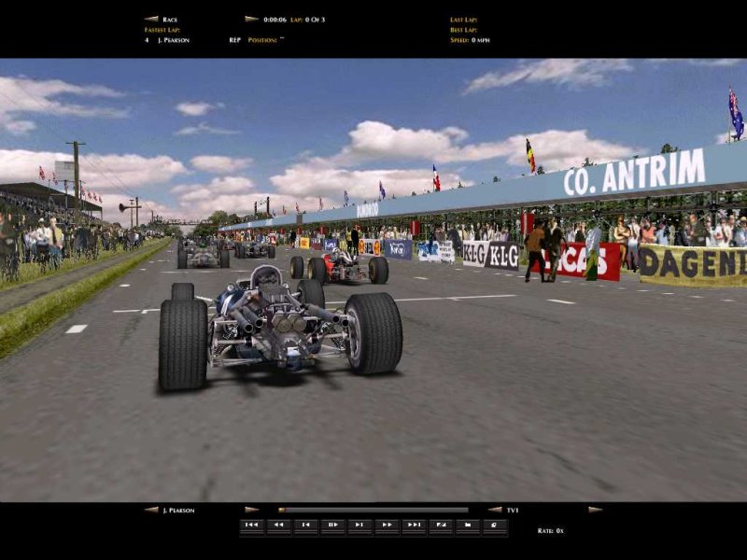Click the right arrow before the 0:00:06 timer
The height and width of the screenshot is (560, 747).
251,19
